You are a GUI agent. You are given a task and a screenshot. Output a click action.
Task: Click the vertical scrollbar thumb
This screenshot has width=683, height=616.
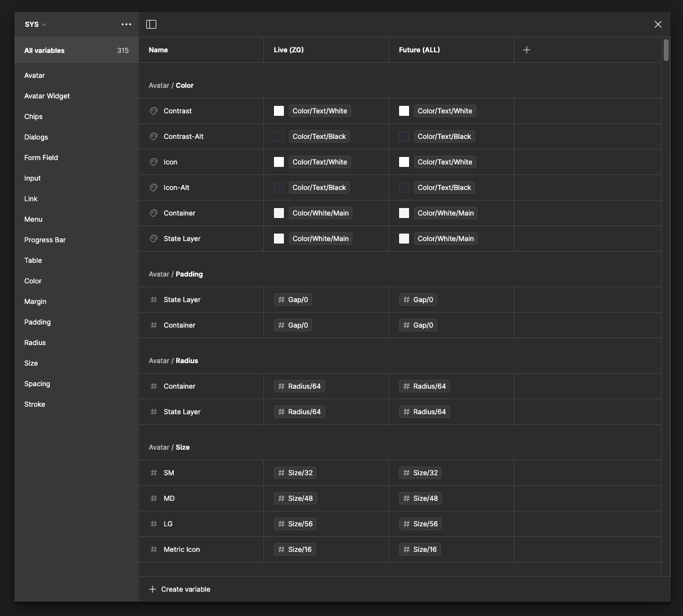(x=666, y=50)
